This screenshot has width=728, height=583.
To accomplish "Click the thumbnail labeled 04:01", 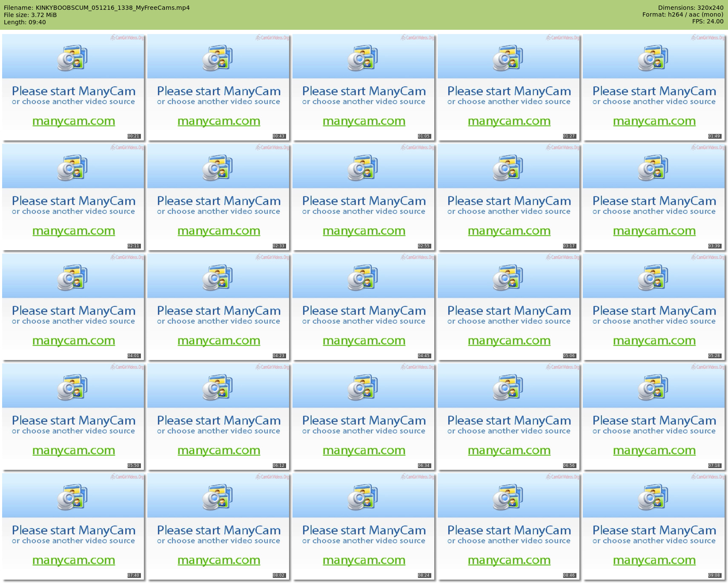I will tap(73, 307).
